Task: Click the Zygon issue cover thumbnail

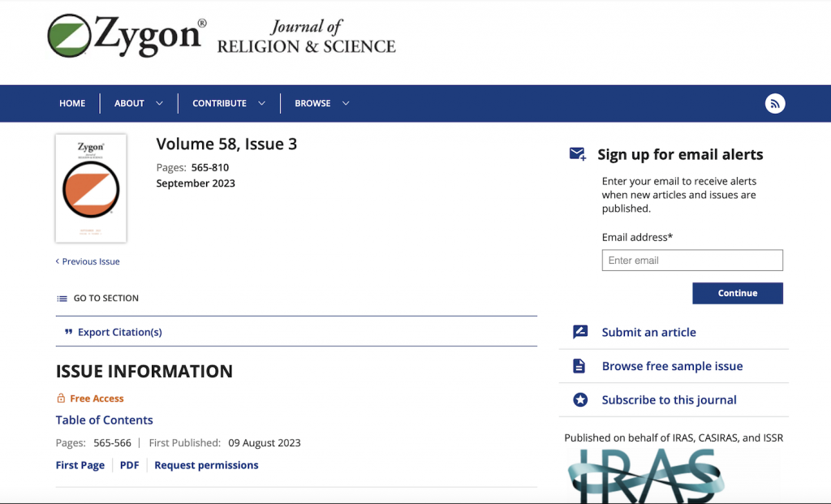Action: [x=91, y=188]
